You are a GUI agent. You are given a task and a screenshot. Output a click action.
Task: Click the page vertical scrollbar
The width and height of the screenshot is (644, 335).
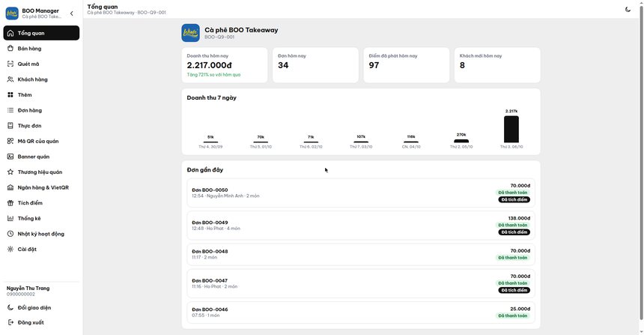point(641,164)
